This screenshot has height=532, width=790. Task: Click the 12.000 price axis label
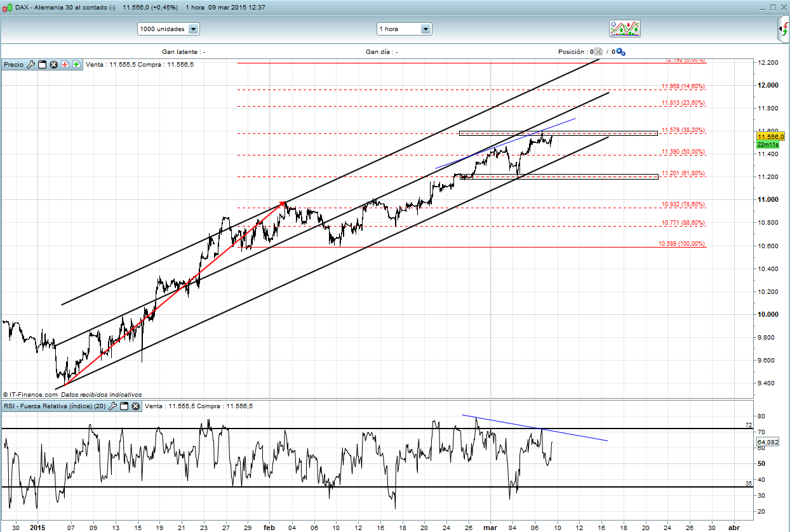767,85
